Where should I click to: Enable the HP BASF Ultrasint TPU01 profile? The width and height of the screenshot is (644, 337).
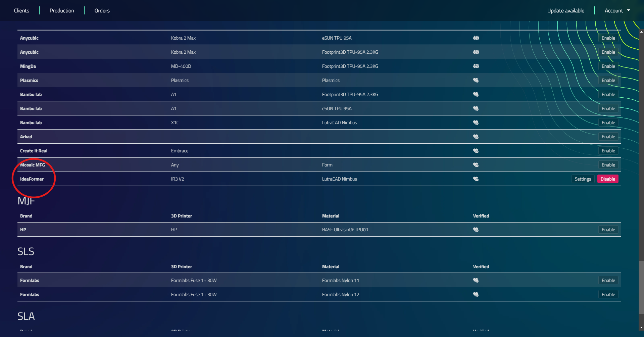pyautogui.click(x=608, y=230)
